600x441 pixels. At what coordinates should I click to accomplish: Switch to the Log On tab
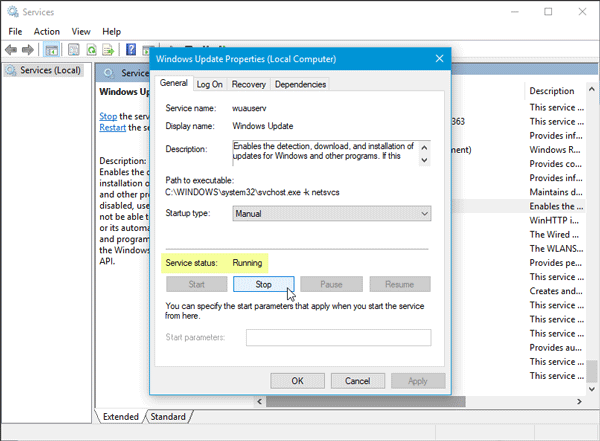[210, 84]
